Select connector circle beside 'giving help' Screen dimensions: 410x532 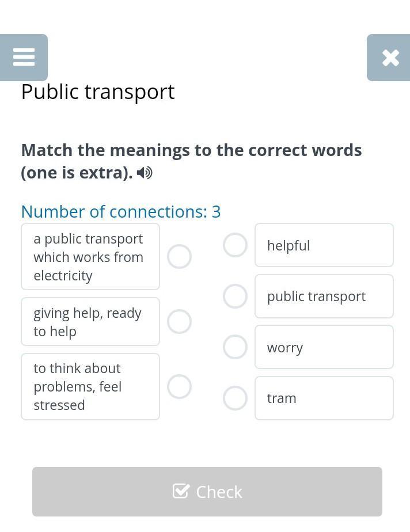pos(179,322)
